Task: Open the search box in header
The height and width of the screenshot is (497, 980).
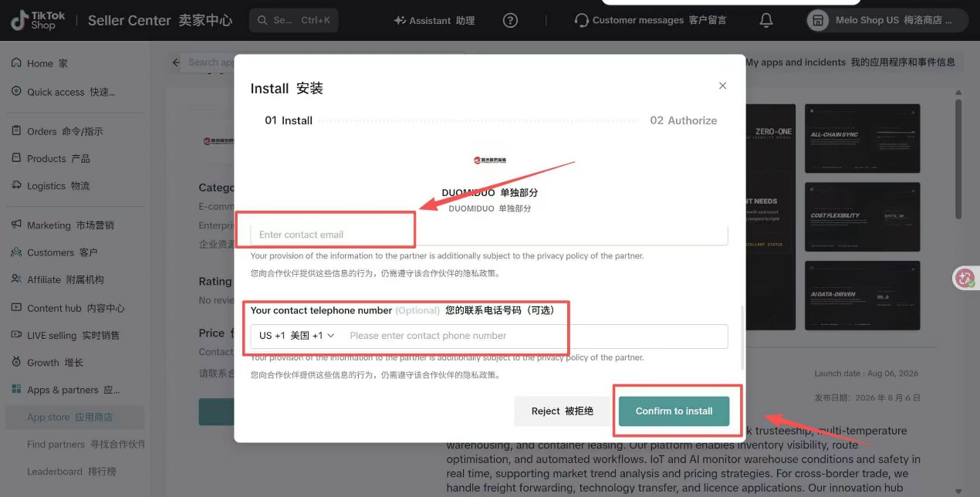Action: pyautogui.click(x=294, y=21)
